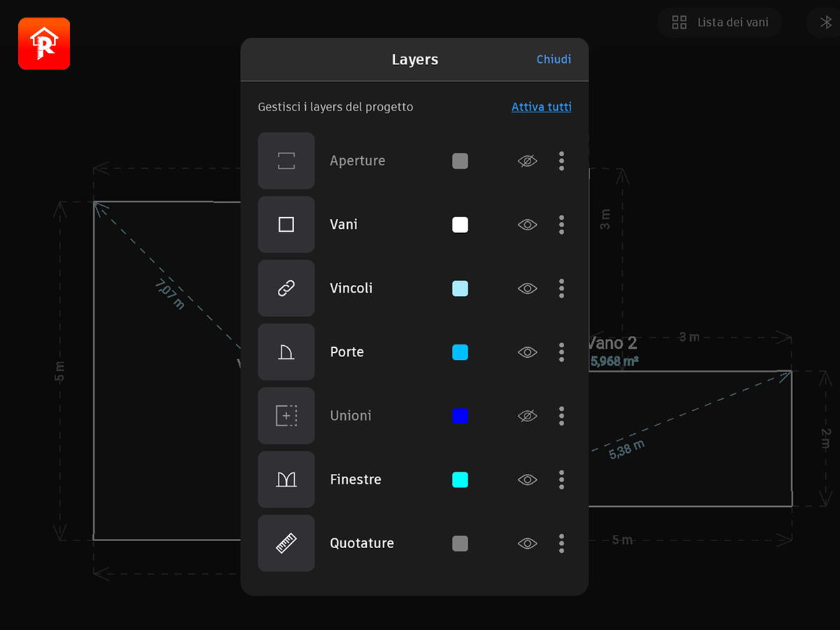This screenshot has width=840, height=630.
Task: Click the Finestre window icon tile
Action: click(x=286, y=479)
